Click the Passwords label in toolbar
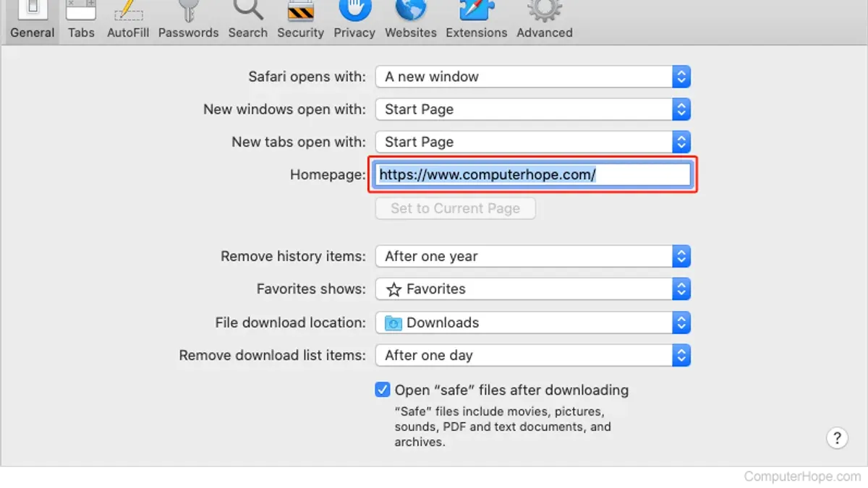868x488 pixels. click(188, 33)
